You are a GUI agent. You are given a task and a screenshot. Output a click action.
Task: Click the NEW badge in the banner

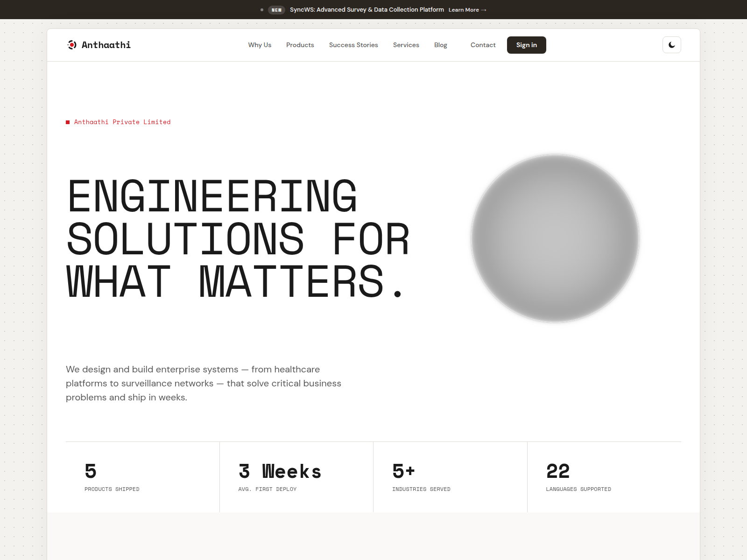click(276, 9)
